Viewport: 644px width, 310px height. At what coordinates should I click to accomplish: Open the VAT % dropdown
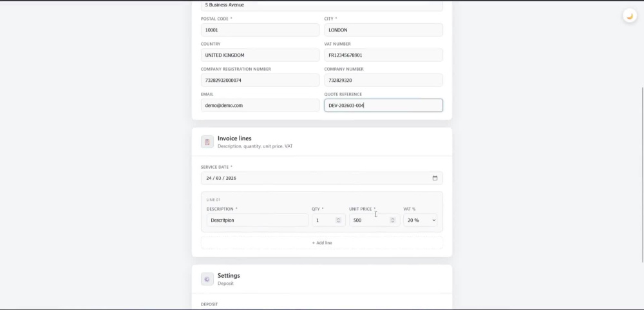click(x=420, y=220)
